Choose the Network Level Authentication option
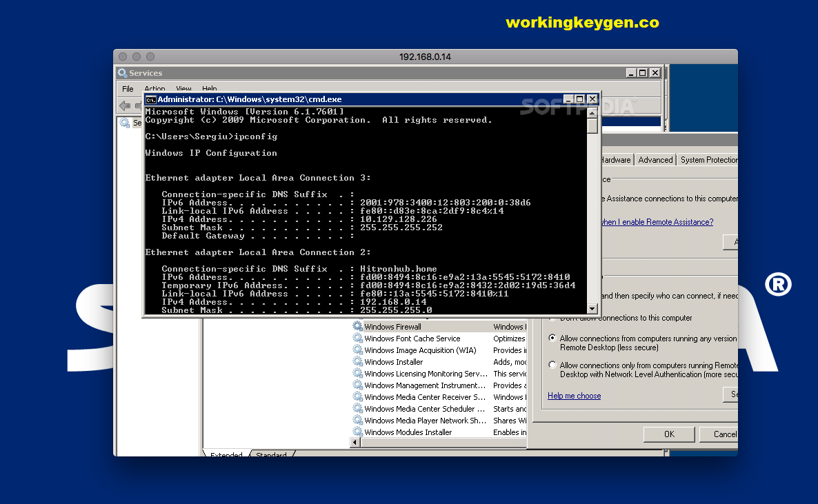Screen dimensions: 818x504 (552, 365)
